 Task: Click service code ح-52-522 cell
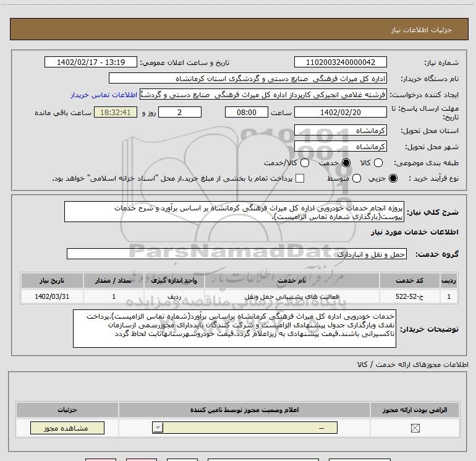tap(409, 296)
